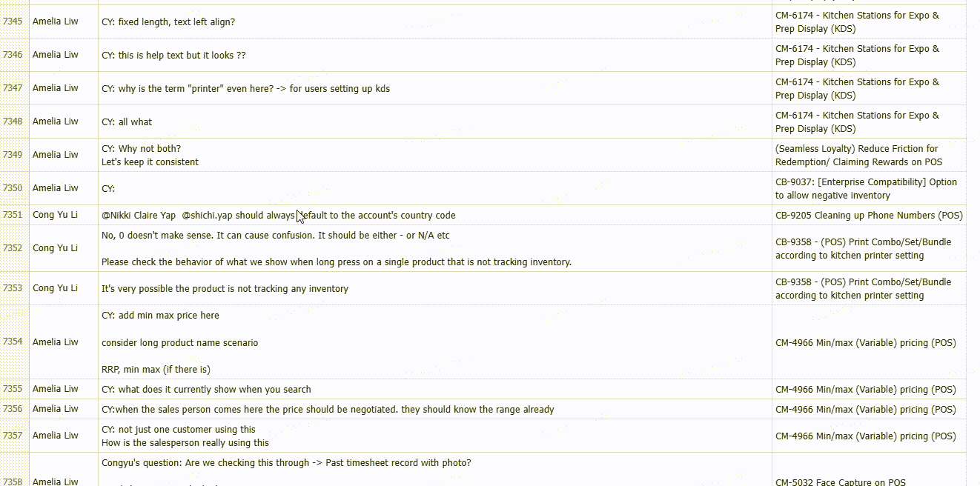
Task: Click the 'price should be negotiated' comment cell
Action: click(x=327, y=409)
